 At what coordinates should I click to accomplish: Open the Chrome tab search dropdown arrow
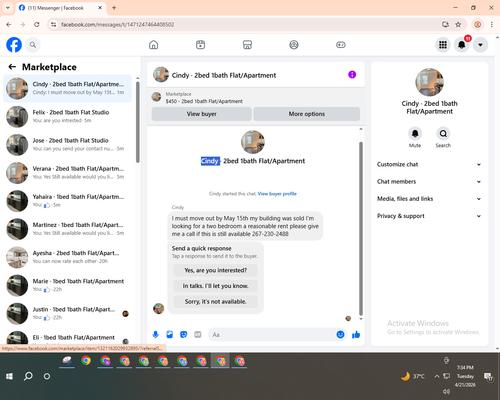click(x=7, y=7)
